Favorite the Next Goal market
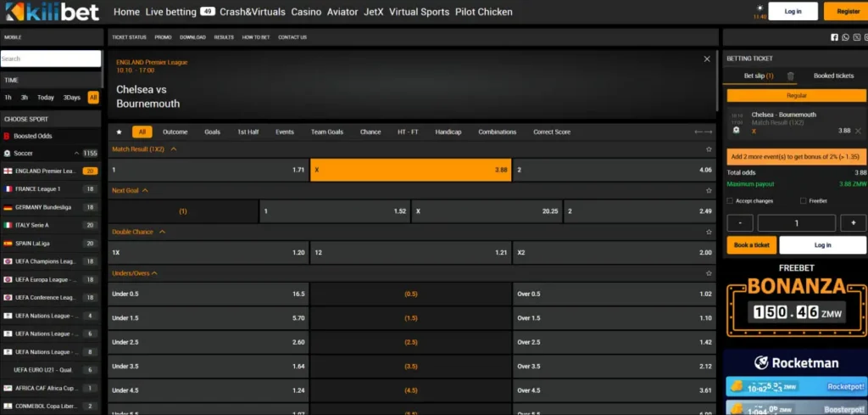Image resolution: width=868 pixels, height=415 pixels. pos(709,191)
